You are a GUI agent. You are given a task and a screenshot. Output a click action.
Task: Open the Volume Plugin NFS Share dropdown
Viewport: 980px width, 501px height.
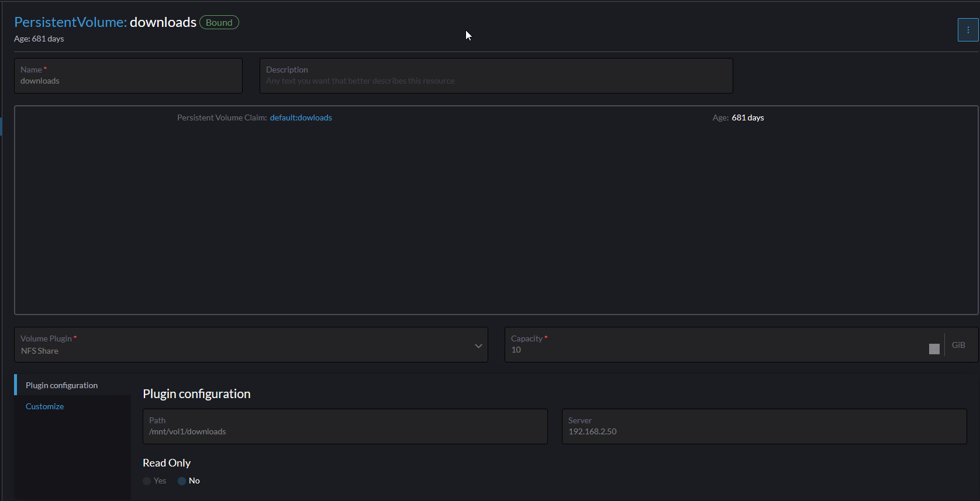[246, 350]
